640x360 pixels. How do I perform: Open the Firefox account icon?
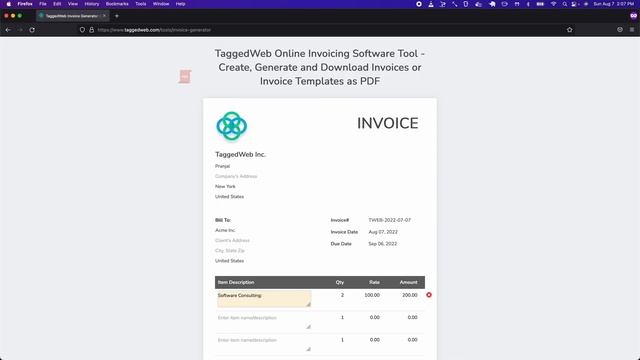[x=620, y=30]
